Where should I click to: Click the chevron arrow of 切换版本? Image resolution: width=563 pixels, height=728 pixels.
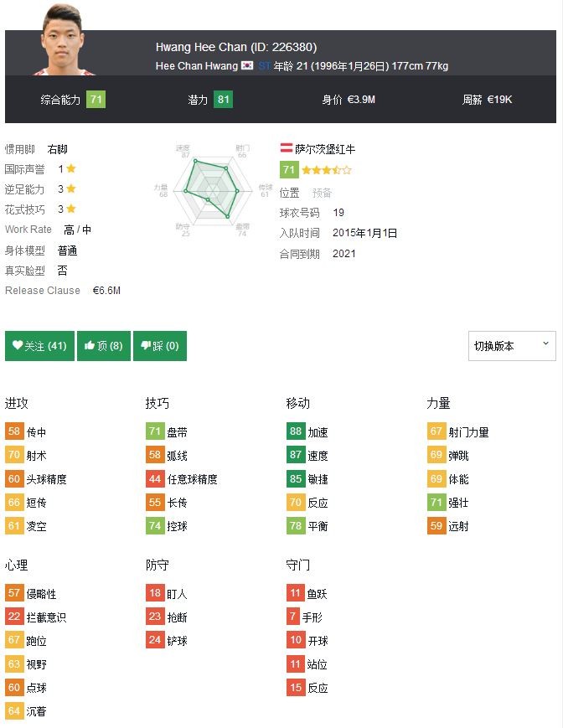pyautogui.click(x=546, y=343)
